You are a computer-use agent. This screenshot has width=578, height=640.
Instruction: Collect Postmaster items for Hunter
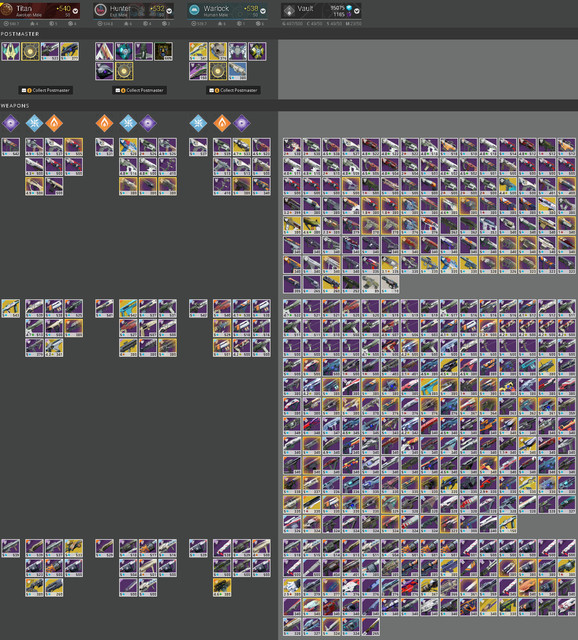tap(140, 90)
